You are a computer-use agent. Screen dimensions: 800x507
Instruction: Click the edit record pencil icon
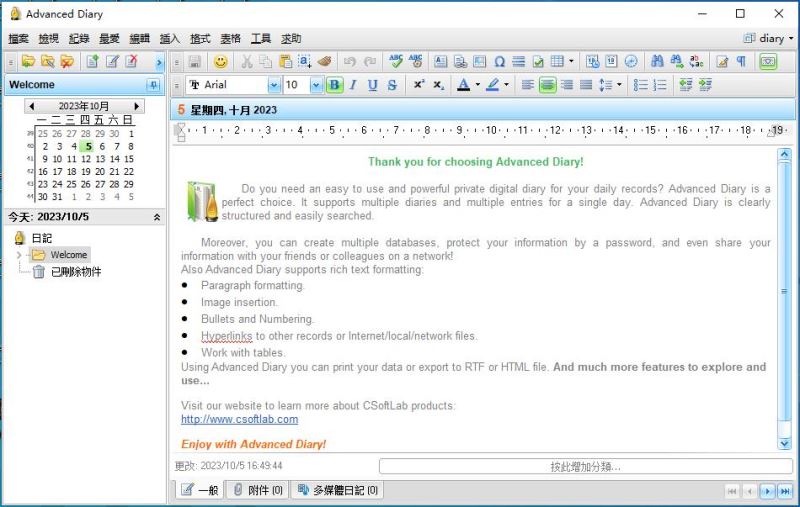tap(112, 62)
